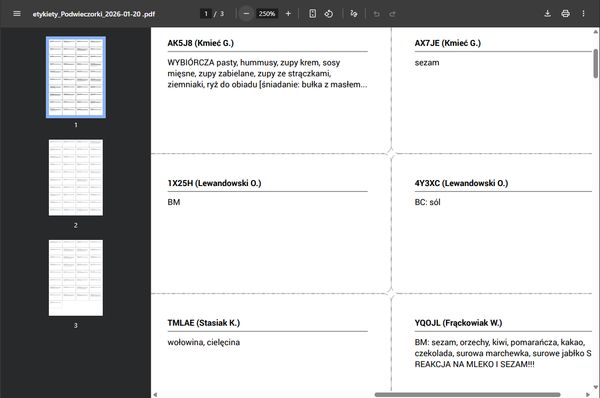Click the label heading 4Y3XC (Lewandowski O.)
The image size is (600, 398).
461,183
